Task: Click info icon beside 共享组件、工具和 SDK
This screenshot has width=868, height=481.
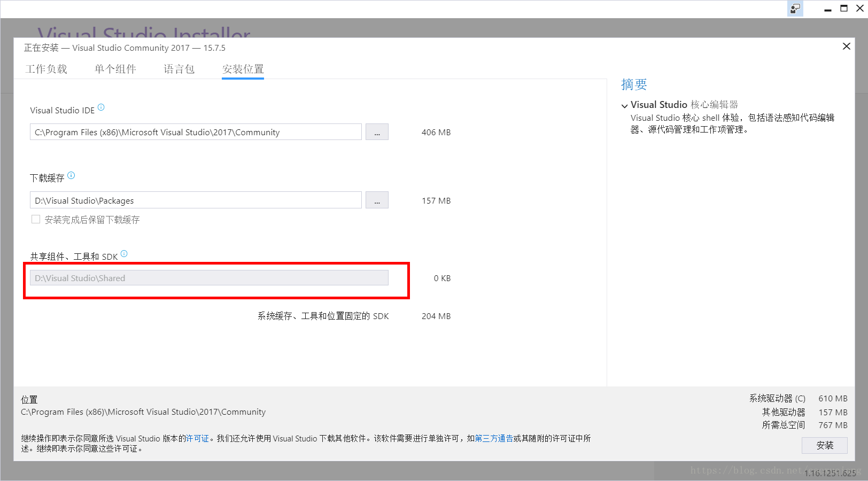Action: tap(124, 254)
